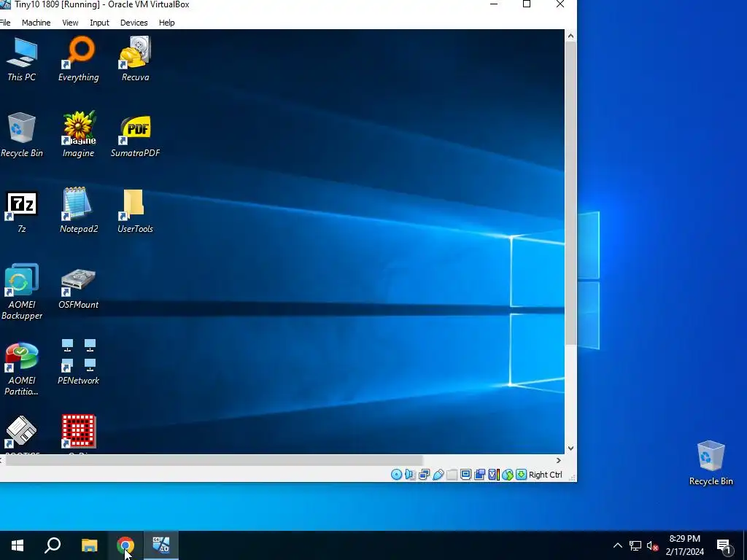Image resolution: width=747 pixels, height=560 pixels.
Task: Launch the Everything search shortcut
Action: (x=79, y=59)
